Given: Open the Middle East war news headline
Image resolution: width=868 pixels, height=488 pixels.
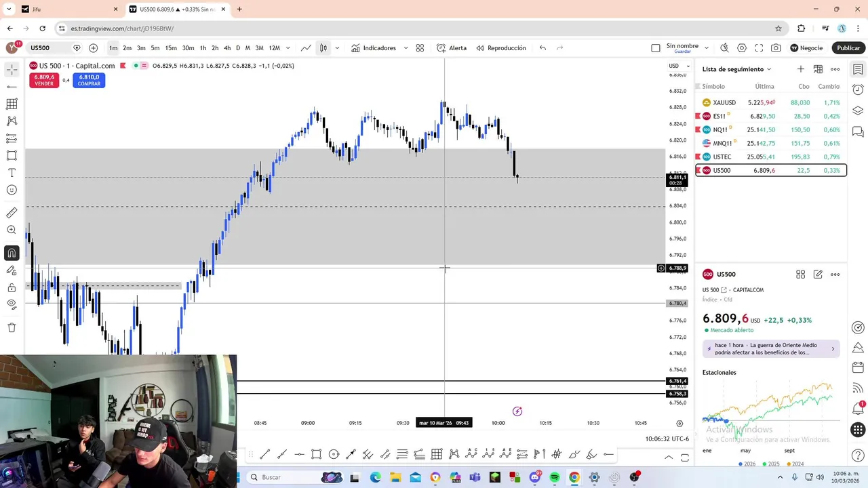Looking at the screenshot, I should click(771, 349).
